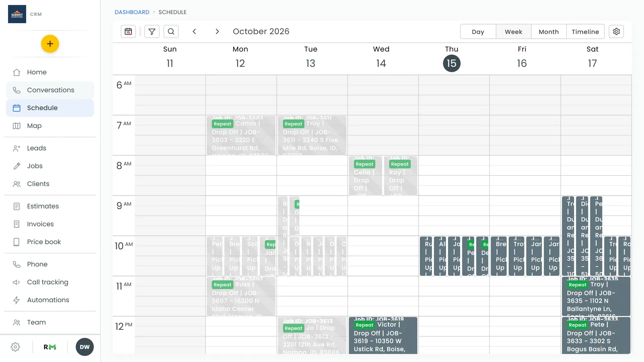644x362 pixels.
Task: Click the Home house icon
Action: [x=17, y=72]
